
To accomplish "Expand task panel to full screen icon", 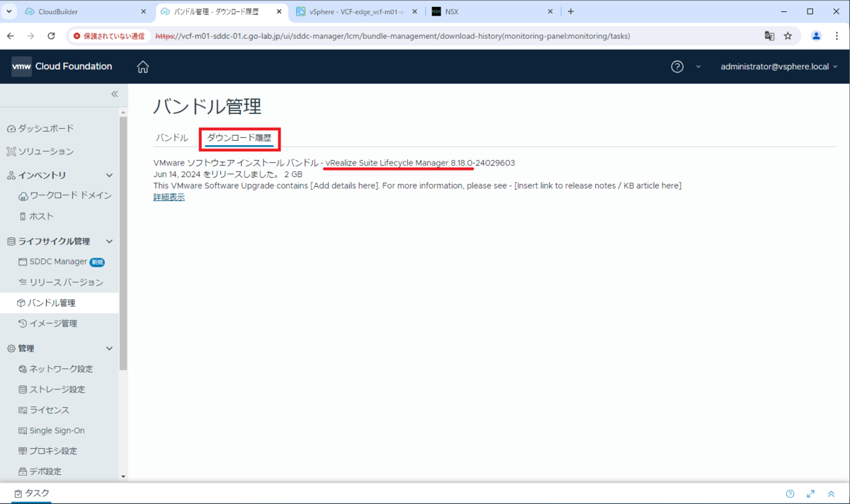I will coord(810,494).
